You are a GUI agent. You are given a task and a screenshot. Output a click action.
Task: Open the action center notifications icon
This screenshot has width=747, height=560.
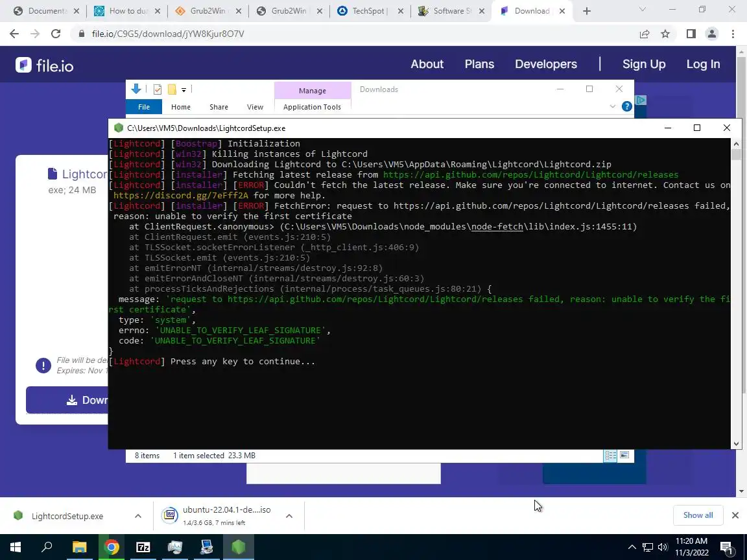point(726,548)
